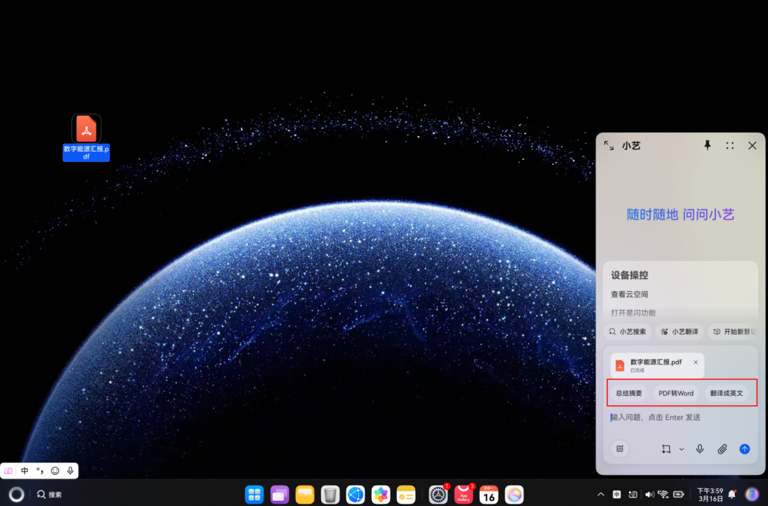This screenshot has height=506, width=768.
Task: Attach a file with the paperclip icon
Action: click(x=722, y=449)
